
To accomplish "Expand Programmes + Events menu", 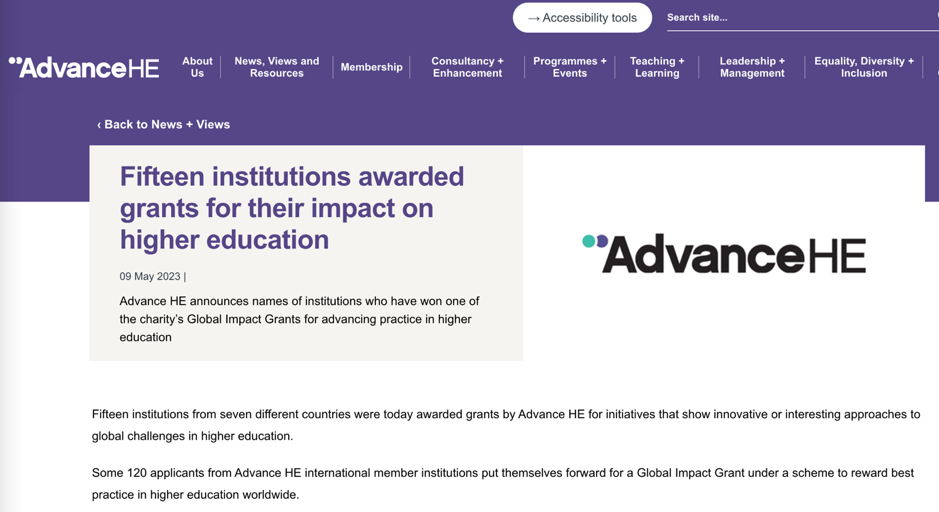I will (570, 67).
